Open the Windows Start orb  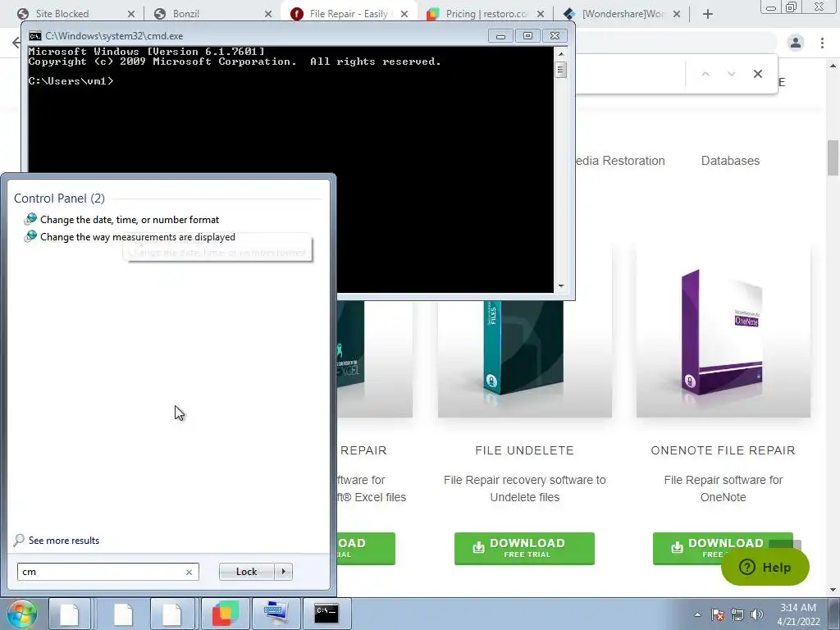[21, 614]
